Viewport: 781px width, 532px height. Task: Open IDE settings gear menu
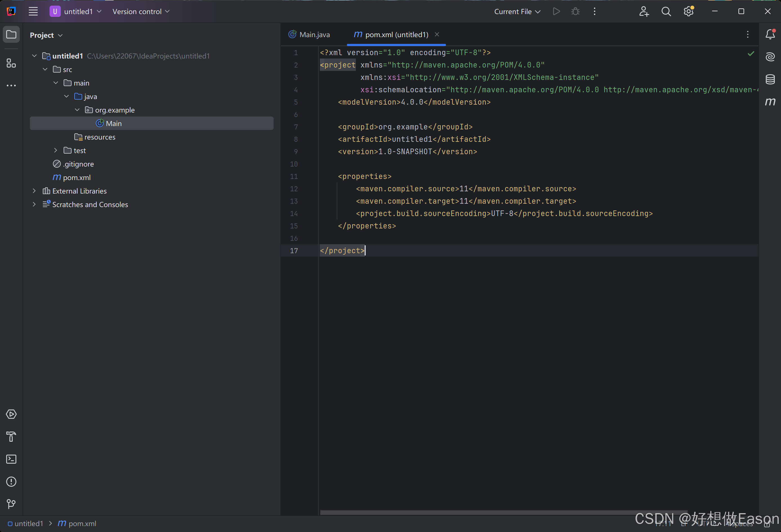[688, 12]
